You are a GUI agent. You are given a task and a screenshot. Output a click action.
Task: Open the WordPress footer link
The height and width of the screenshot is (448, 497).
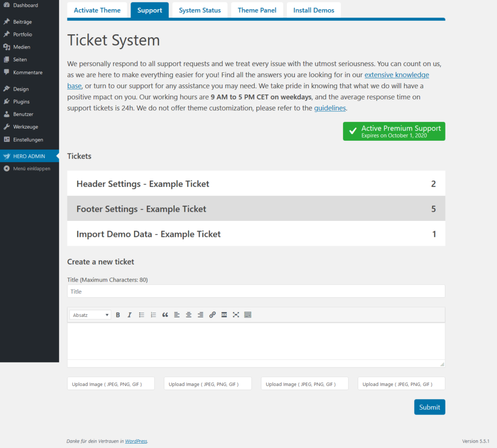pos(136,441)
